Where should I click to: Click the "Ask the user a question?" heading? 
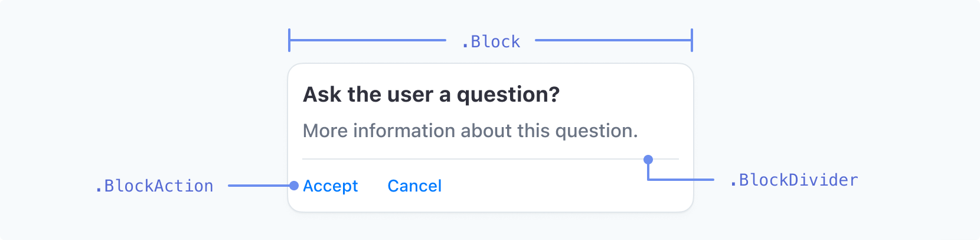click(x=431, y=95)
